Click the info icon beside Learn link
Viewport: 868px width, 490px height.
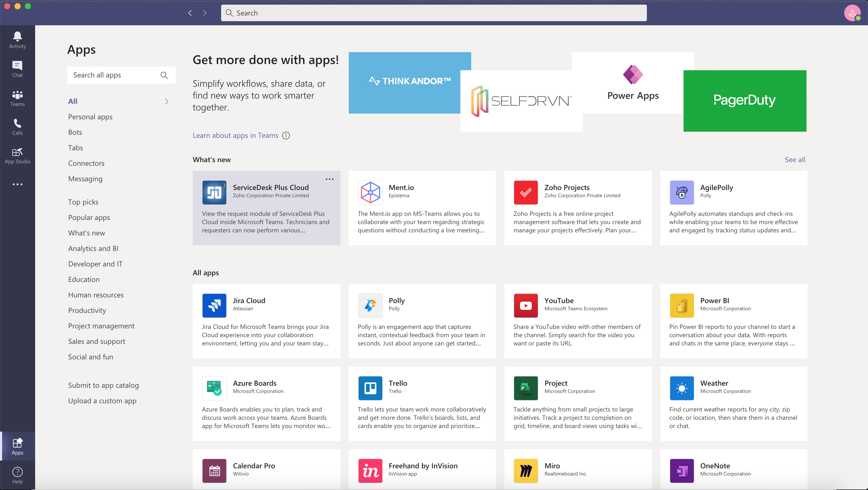pos(286,135)
